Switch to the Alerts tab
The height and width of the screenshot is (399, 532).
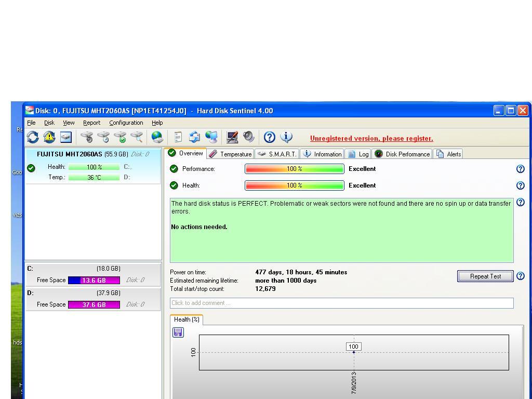pyautogui.click(x=448, y=154)
